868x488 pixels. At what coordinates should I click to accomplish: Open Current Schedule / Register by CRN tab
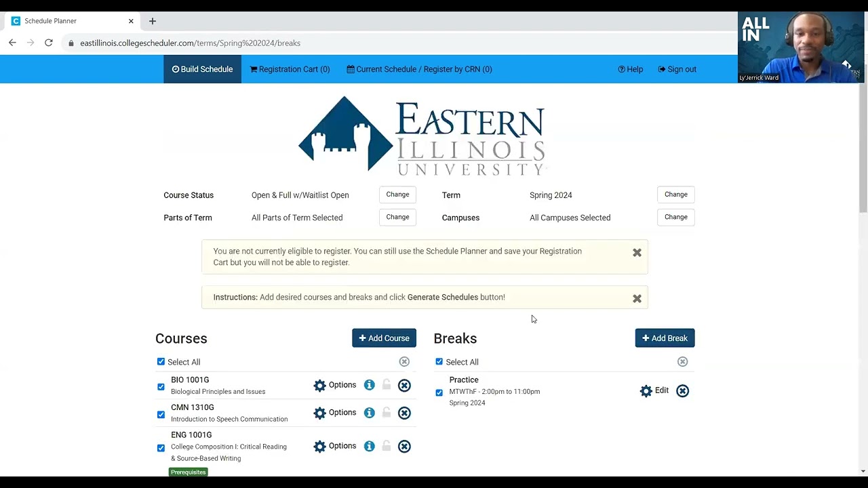(419, 69)
